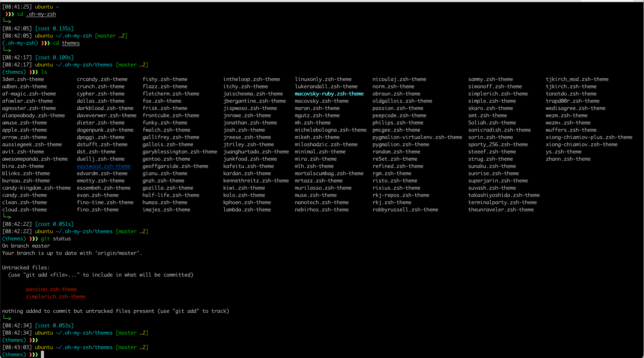Click the red untracked simplerich.zsh-theme line

56,296
